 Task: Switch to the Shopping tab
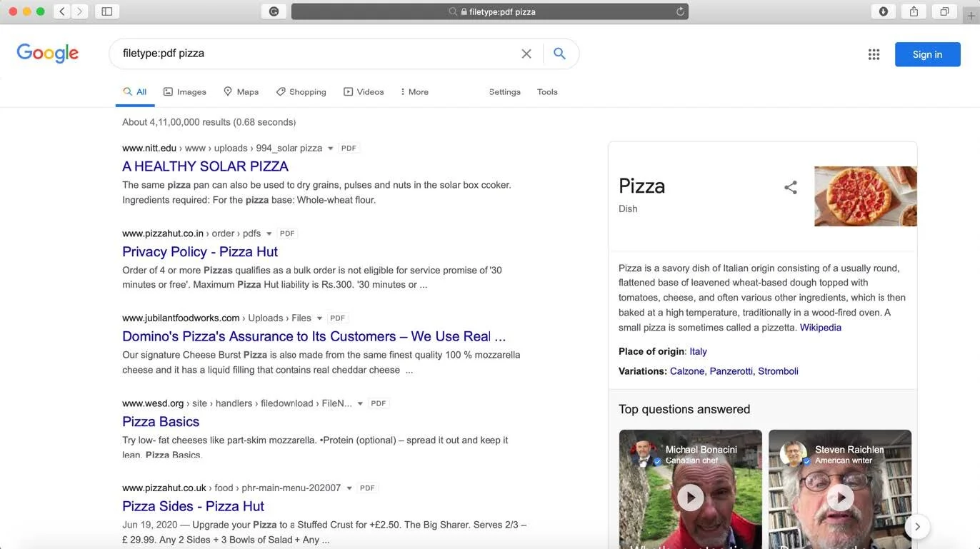301,92
